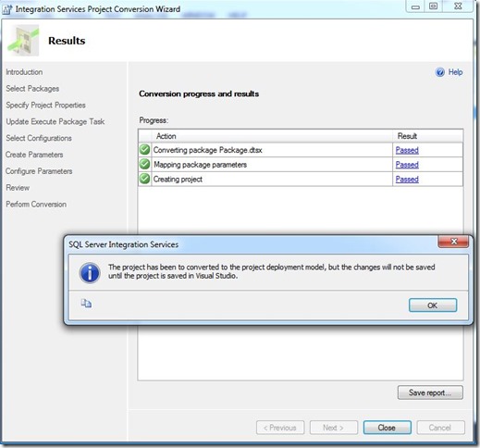Click green check beside Mapping package parameters
The image size is (480, 448).
pos(144,164)
